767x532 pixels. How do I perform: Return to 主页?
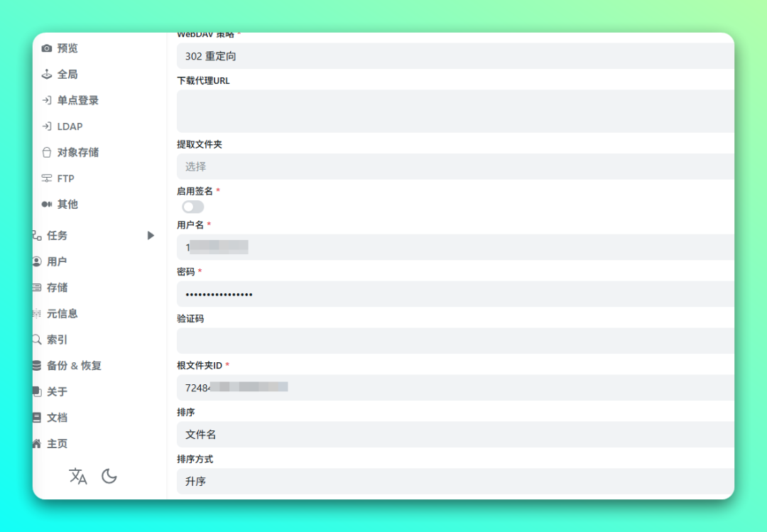(58, 443)
